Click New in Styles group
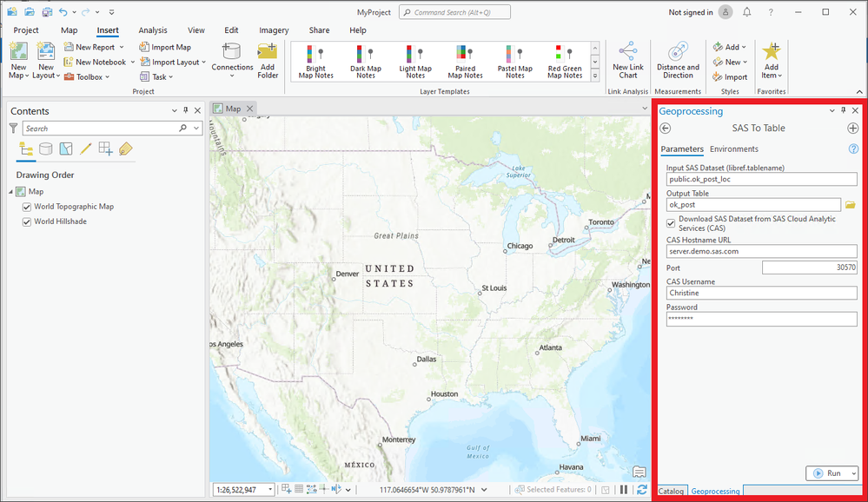Image resolution: width=868 pixels, height=502 pixels. click(730, 62)
